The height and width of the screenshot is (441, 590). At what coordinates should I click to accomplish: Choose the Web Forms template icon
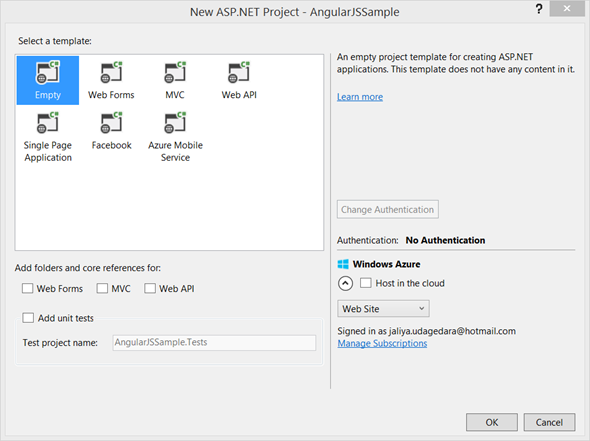111,72
